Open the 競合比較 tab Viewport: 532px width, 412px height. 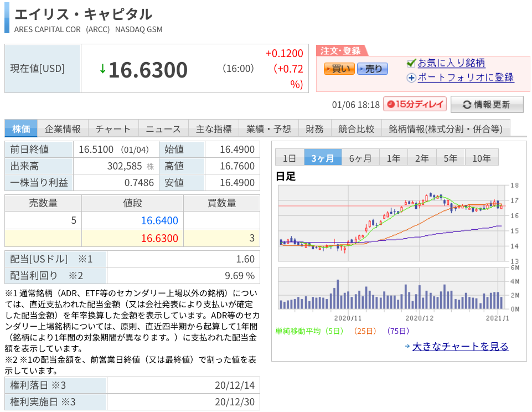(357, 128)
